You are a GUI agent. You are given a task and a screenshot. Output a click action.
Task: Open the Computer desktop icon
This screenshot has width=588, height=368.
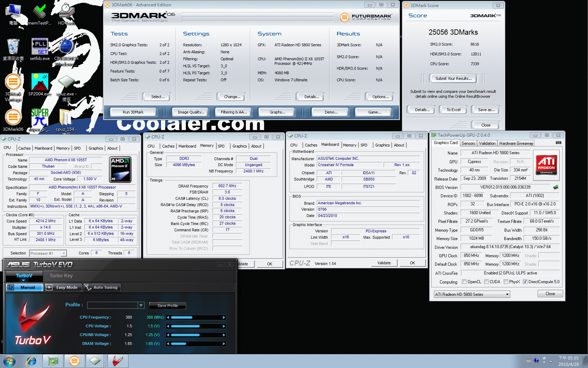[x=13, y=14]
